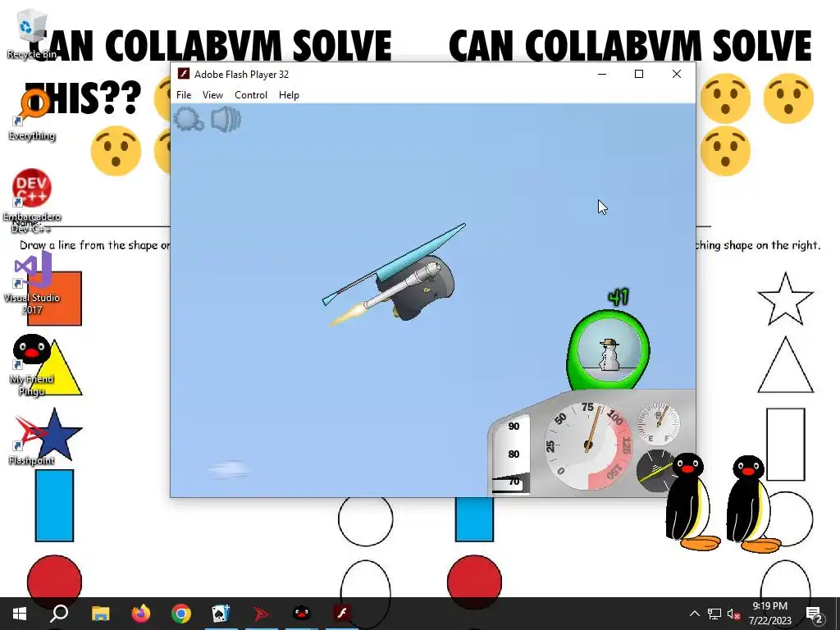Click the game quality gear icon

[188, 119]
